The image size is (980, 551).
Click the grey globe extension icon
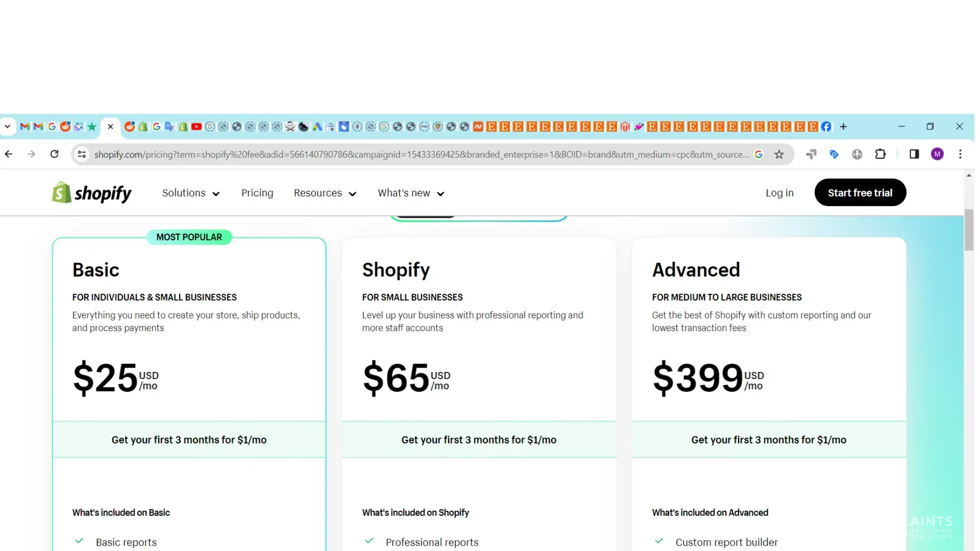(857, 154)
